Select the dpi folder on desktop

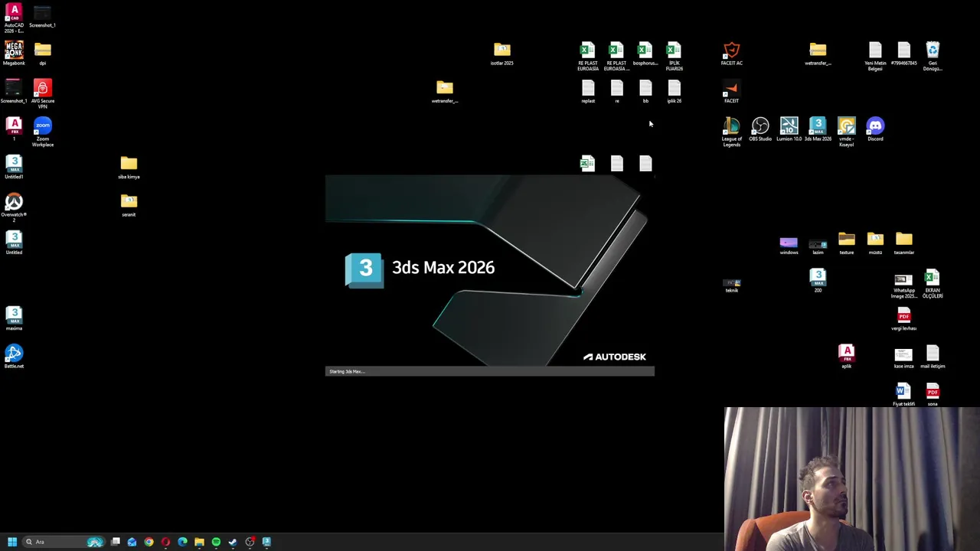tap(43, 54)
